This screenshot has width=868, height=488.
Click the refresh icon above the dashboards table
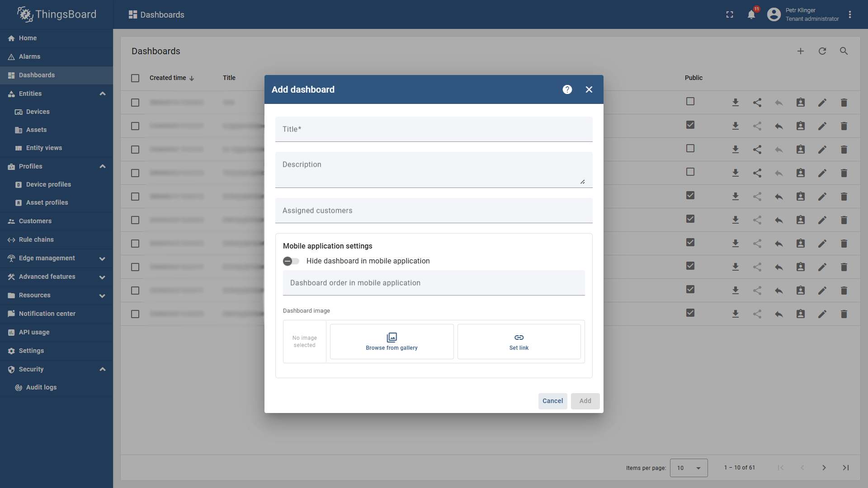822,51
